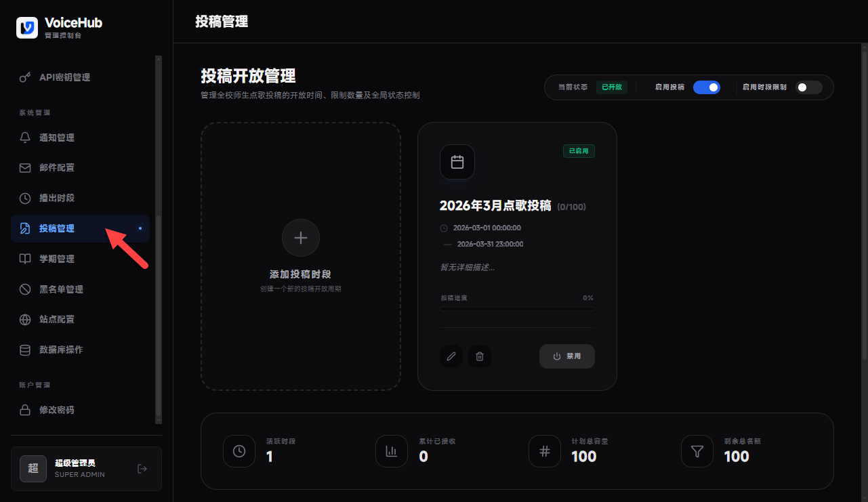Click the 暂无详细描述... text
This screenshot has width=868, height=502.
[468, 267]
